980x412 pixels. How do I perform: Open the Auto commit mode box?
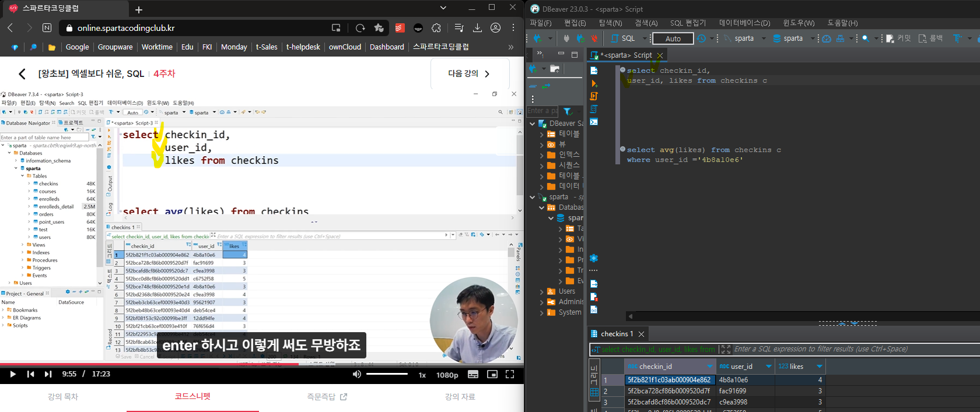pos(673,38)
